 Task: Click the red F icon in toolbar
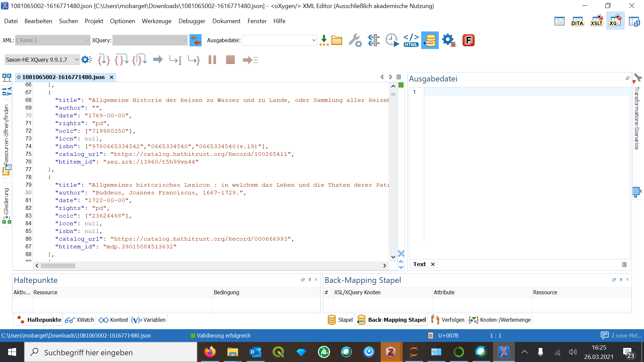click(468, 40)
